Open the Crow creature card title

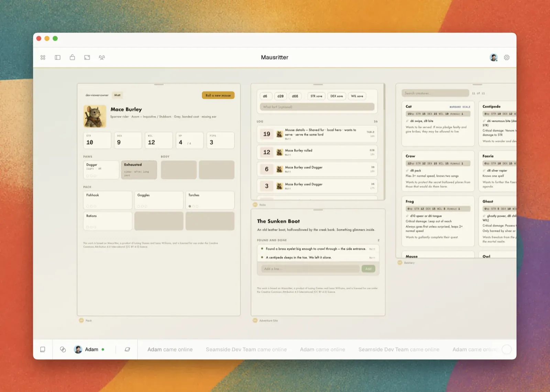coord(410,156)
